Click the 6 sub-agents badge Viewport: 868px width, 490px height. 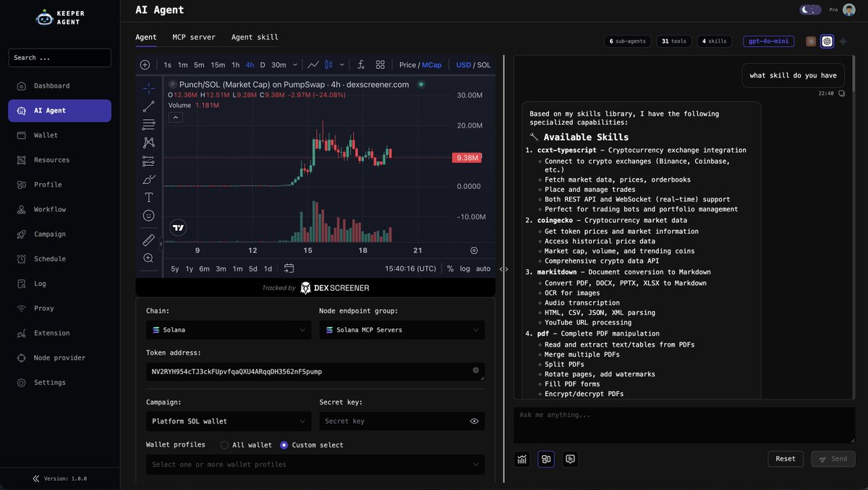(x=628, y=41)
